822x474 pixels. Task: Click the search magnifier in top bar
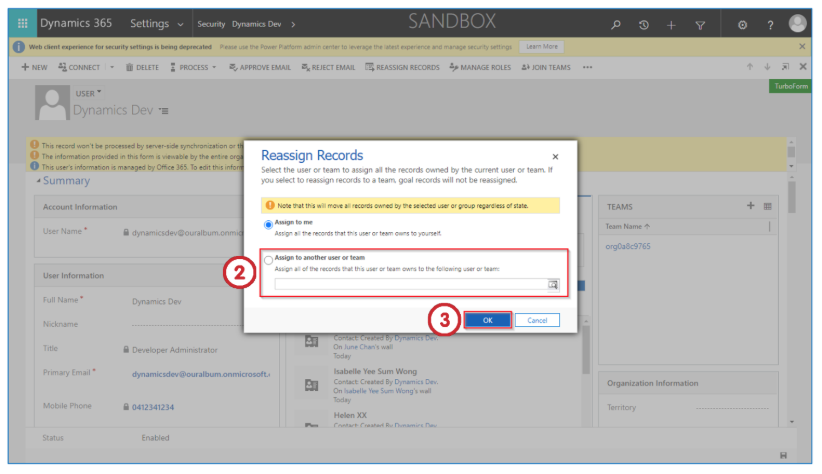tap(616, 24)
